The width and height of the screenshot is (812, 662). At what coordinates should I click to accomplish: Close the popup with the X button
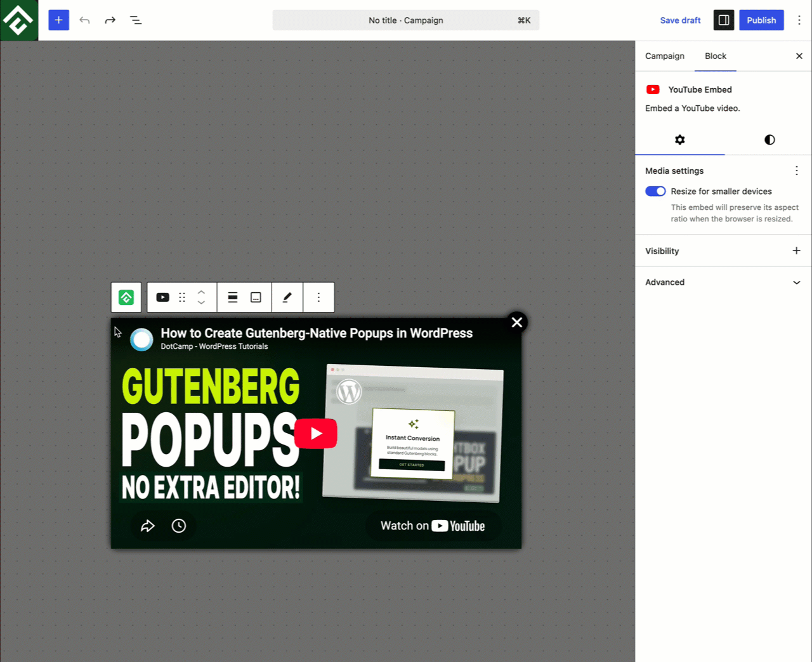click(517, 322)
